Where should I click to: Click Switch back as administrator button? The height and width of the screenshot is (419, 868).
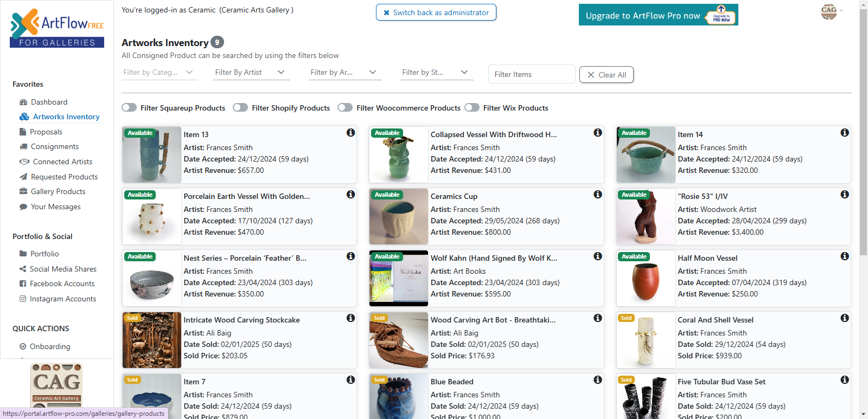436,12
